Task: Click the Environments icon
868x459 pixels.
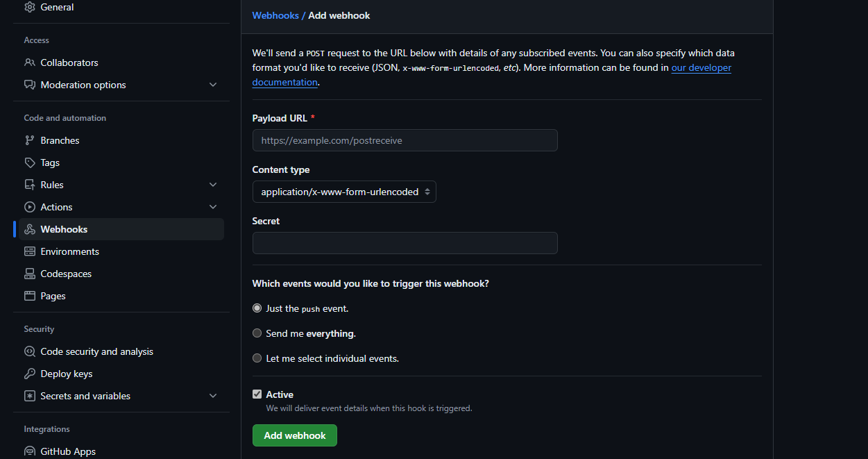Action: click(x=29, y=251)
